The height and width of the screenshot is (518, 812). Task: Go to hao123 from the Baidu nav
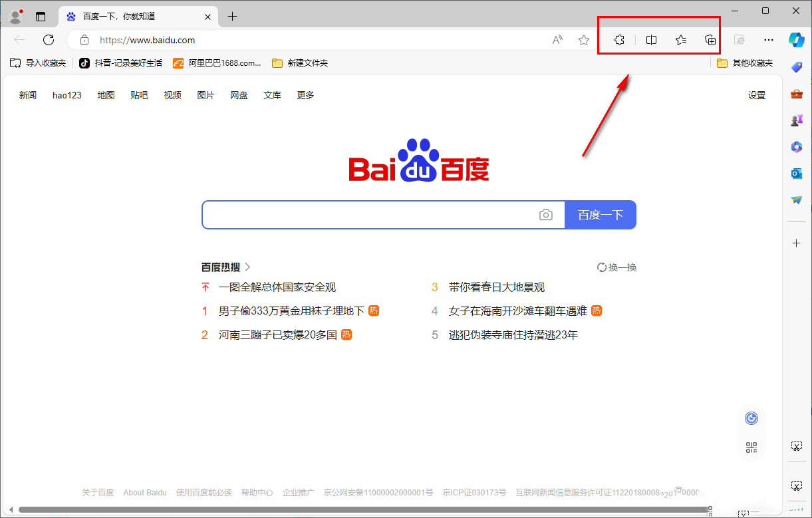pos(67,95)
